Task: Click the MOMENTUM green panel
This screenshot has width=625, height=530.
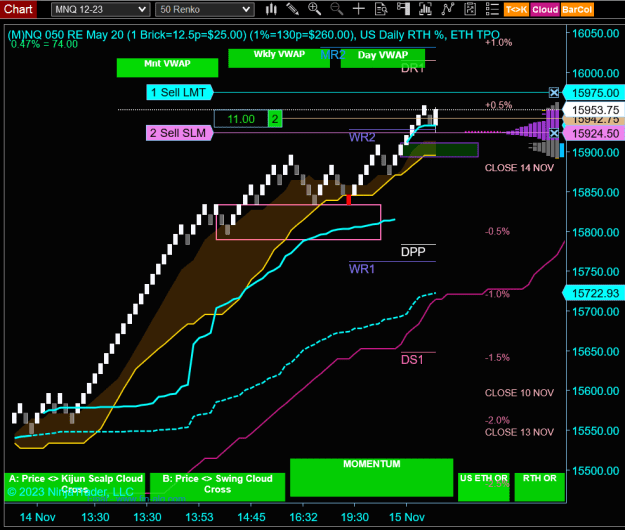Action: pyautogui.click(x=371, y=477)
